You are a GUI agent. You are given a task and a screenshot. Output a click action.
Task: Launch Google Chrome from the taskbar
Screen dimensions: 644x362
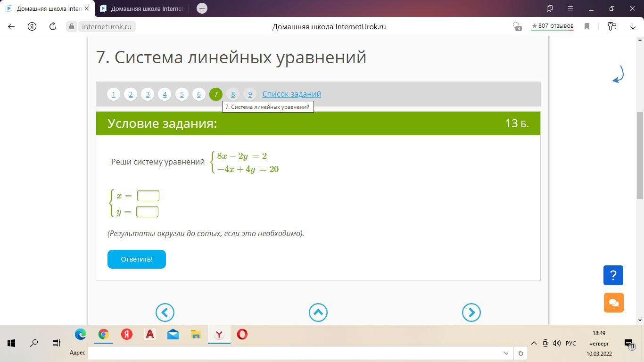tap(104, 334)
